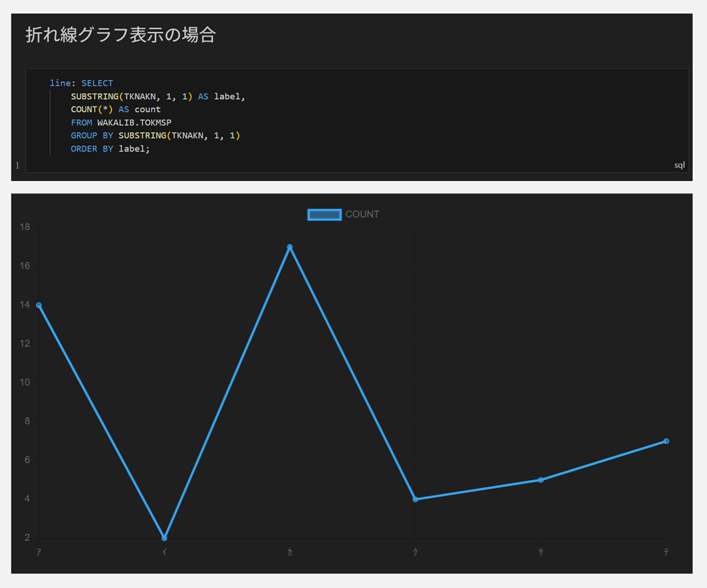Click the y-axis label 6
Viewport: 707px width, 588px height.
[27, 460]
